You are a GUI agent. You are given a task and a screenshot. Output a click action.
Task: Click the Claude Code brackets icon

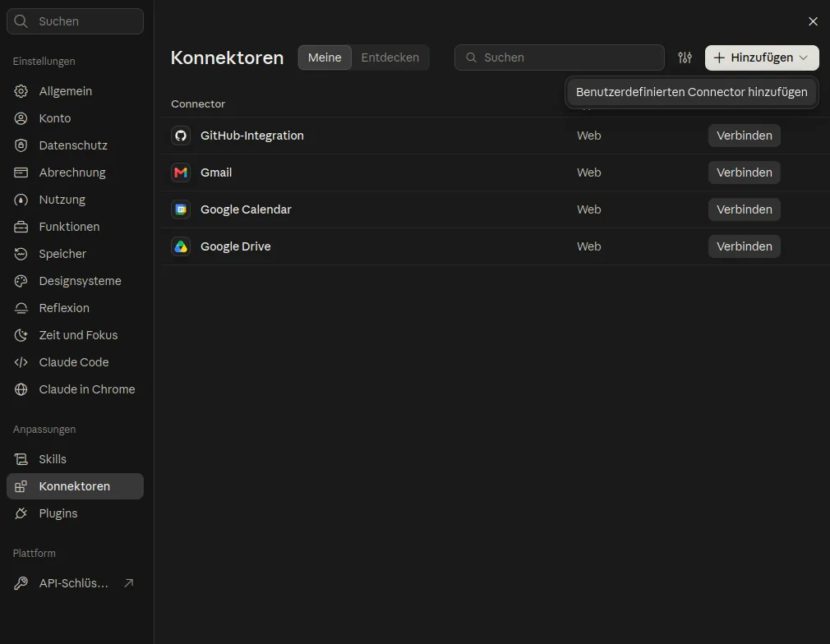point(21,362)
